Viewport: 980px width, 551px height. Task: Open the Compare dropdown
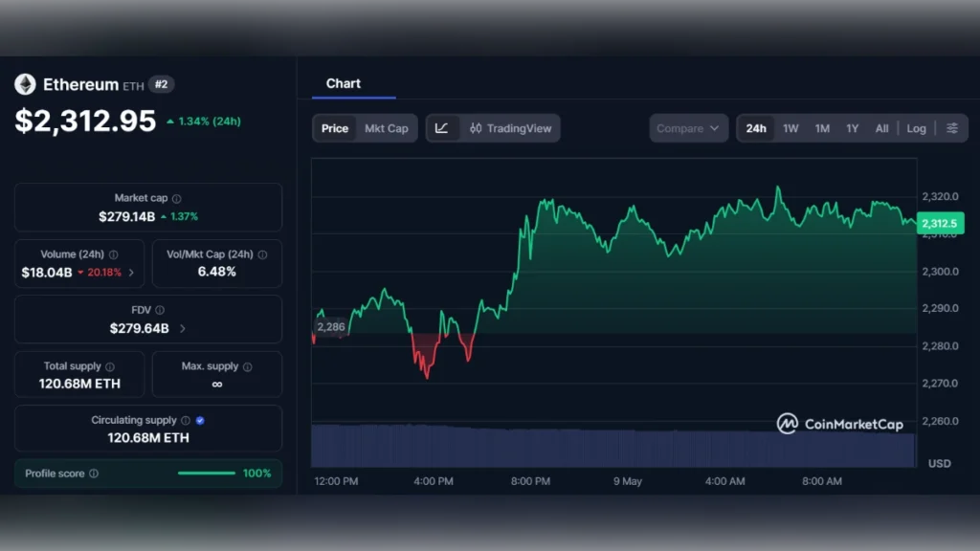688,129
